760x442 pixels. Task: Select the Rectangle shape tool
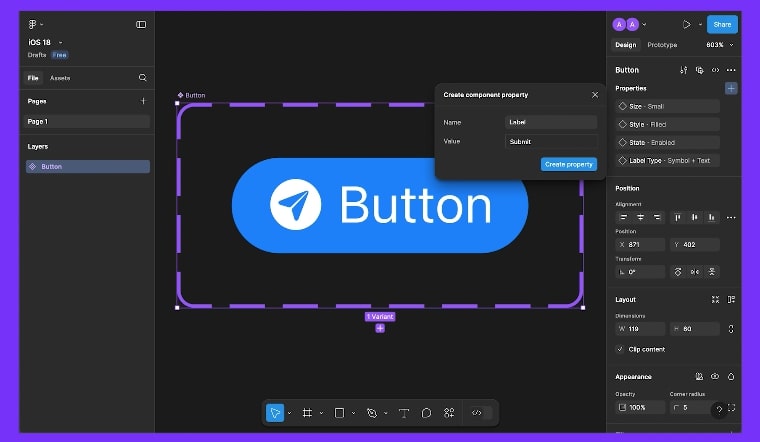339,413
